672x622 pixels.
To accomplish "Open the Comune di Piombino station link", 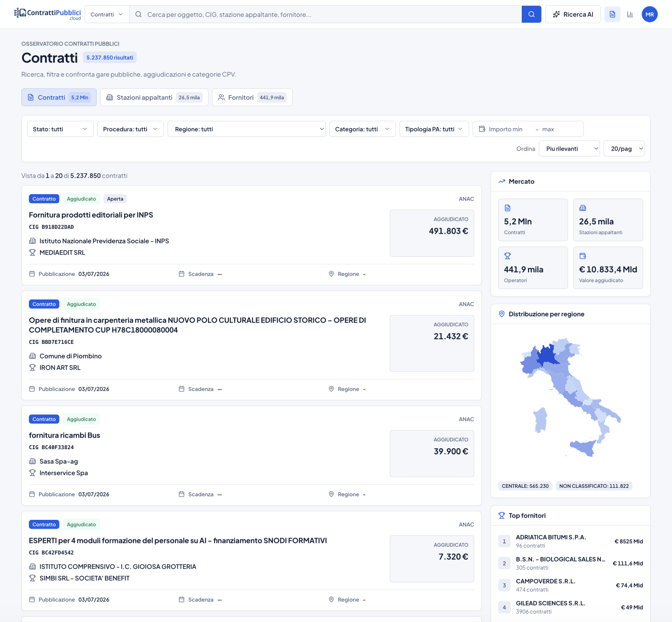I will [x=71, y=356].
